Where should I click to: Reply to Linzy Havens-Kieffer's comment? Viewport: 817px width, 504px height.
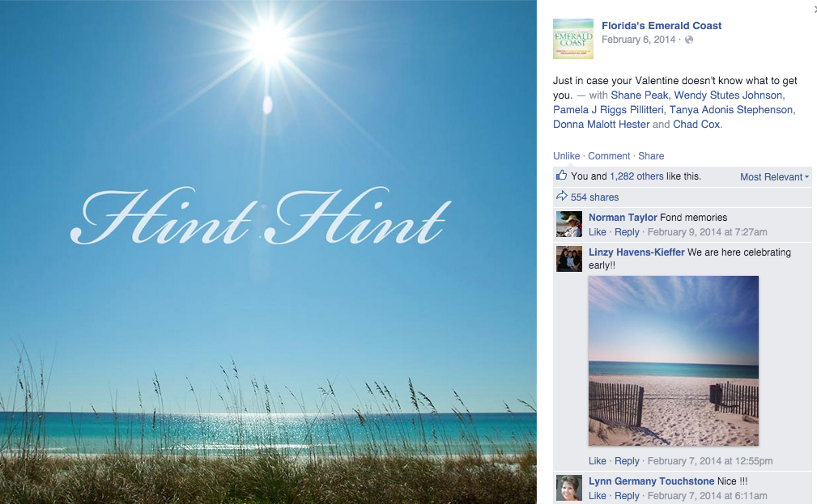click(x=627, y=461)
